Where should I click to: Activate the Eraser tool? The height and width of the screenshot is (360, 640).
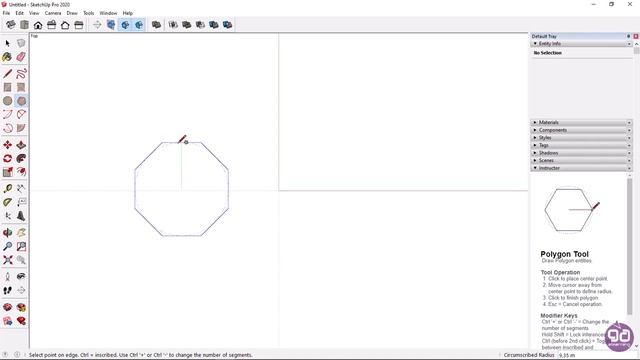(21, 57)
